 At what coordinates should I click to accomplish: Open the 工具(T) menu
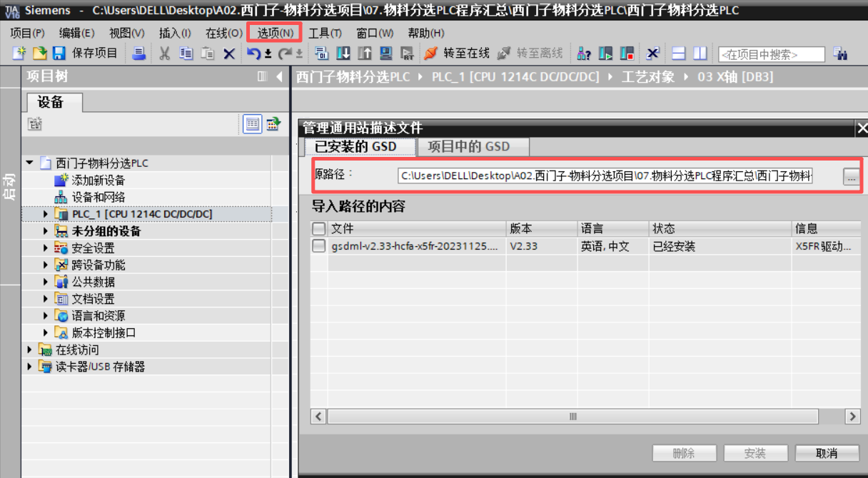[325, 33]
